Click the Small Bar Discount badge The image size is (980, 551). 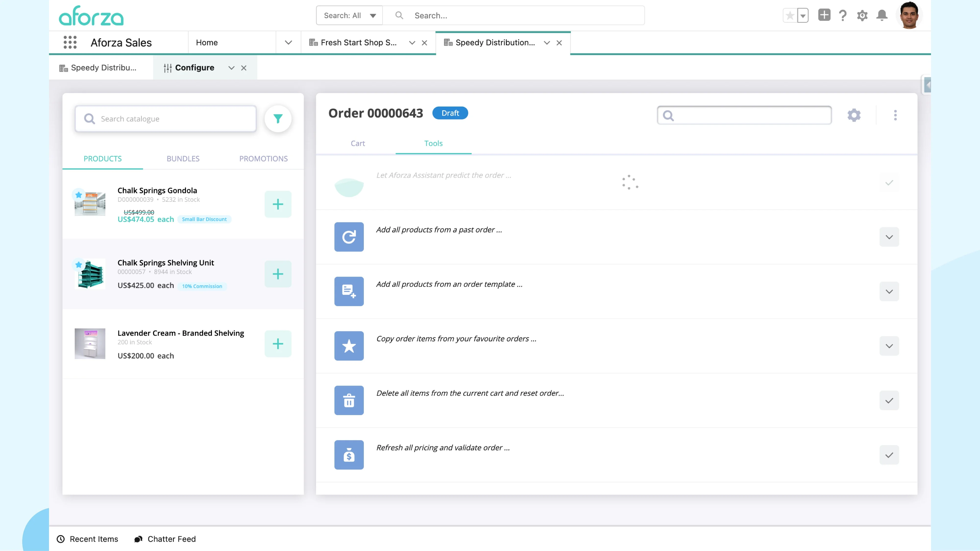pyautogui.click(x=204, y=219)
